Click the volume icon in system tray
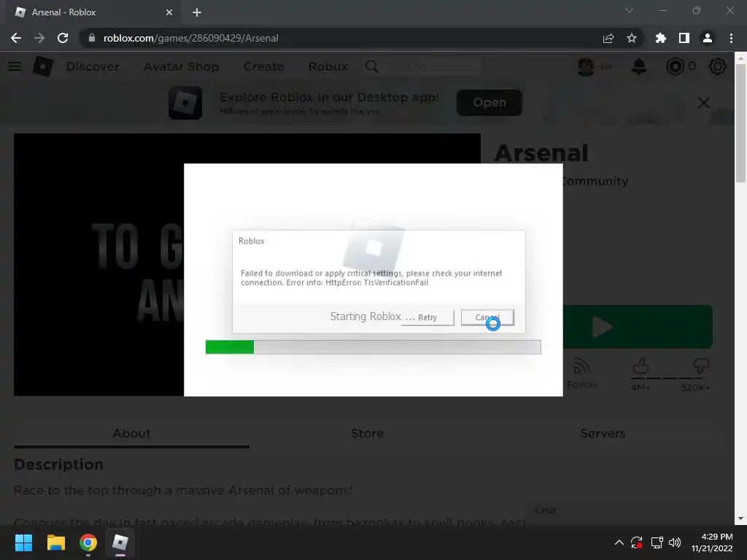This screenshot has height=560, width=747. point(675,542)
